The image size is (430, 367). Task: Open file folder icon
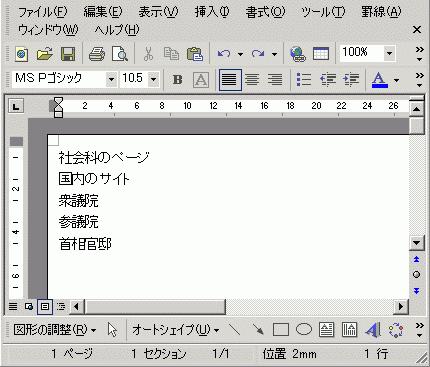[45, 54]
